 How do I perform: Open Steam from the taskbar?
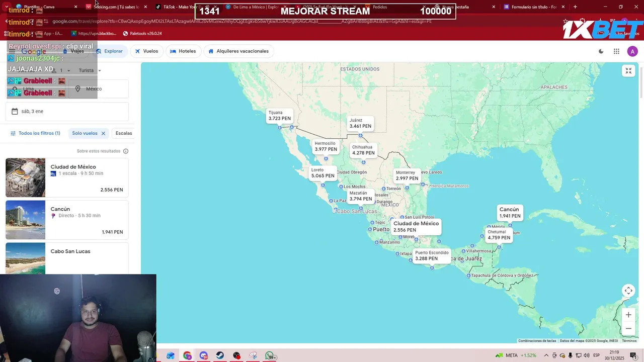pos(220,355)
